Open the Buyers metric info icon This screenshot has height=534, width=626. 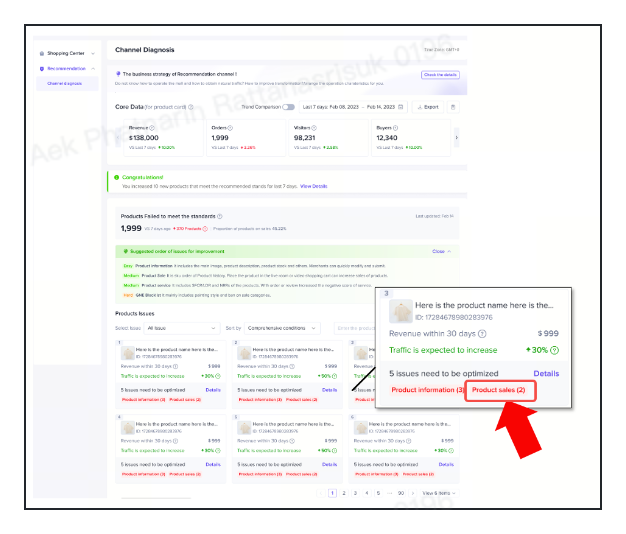click(395, 128)
